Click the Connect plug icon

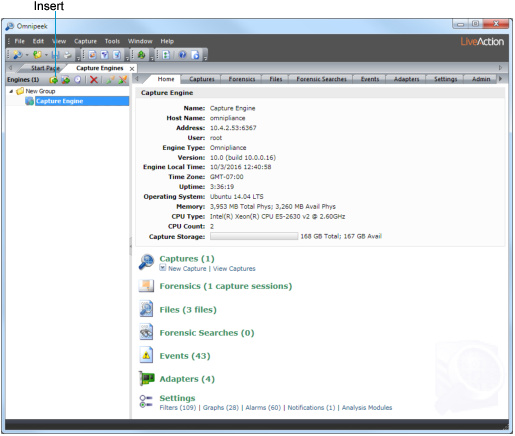tap(110, 80)
